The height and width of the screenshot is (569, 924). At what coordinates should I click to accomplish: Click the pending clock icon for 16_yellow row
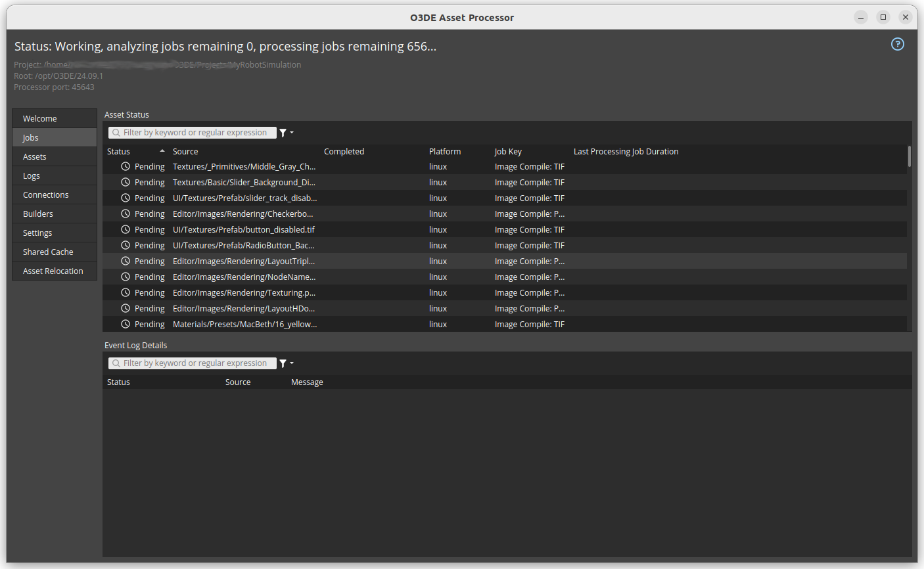126,325
